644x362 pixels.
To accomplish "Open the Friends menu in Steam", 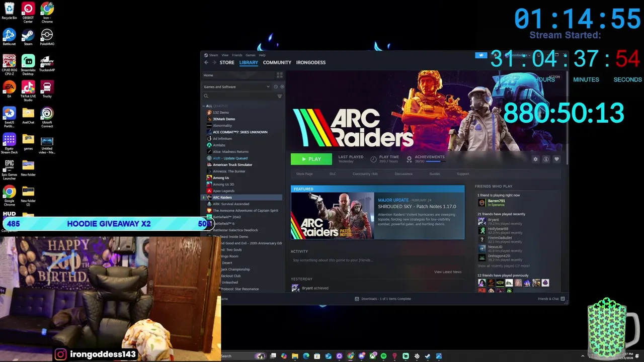I will click(x=237, y=55).
